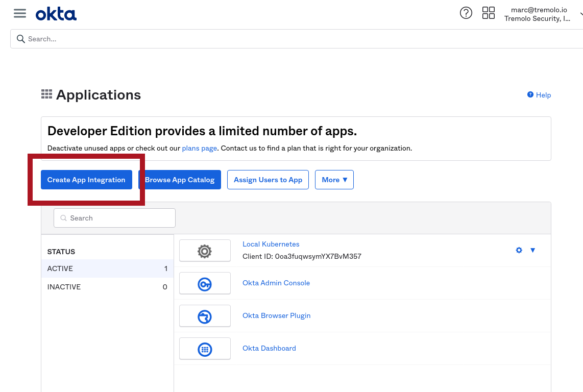This screenshot has height=392, width=583.
Task: Click the Okta Browser Plugin icon
Action: [x=205, y=316]
